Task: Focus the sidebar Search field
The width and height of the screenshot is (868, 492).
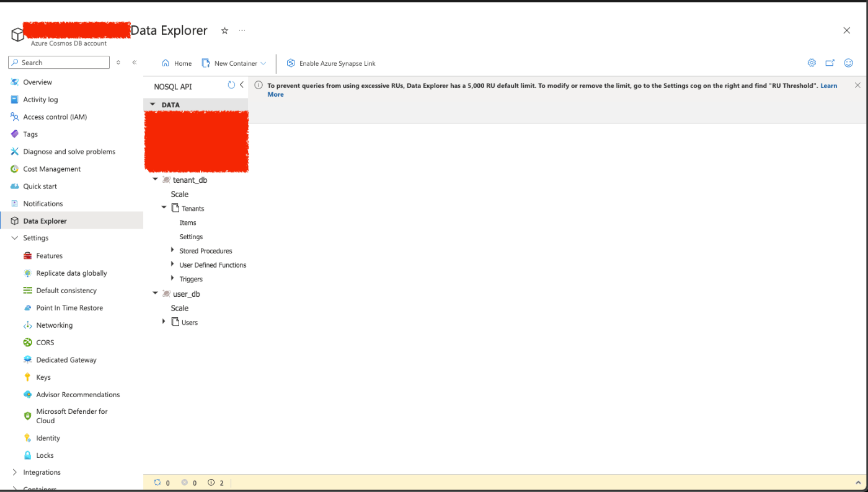Action: point(59,63)
